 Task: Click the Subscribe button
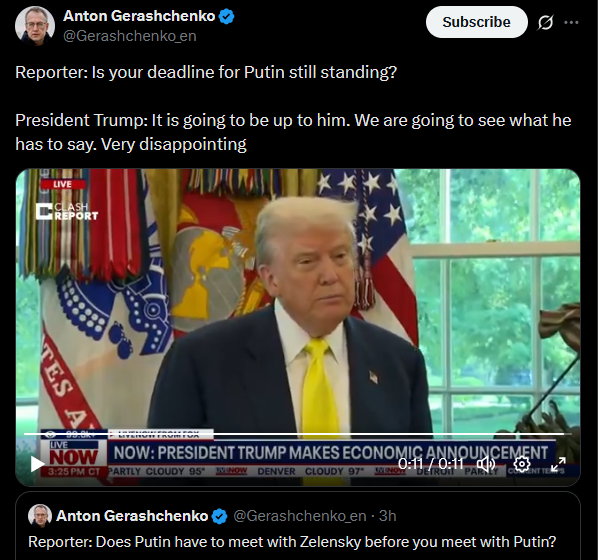(x=476, y=22)
